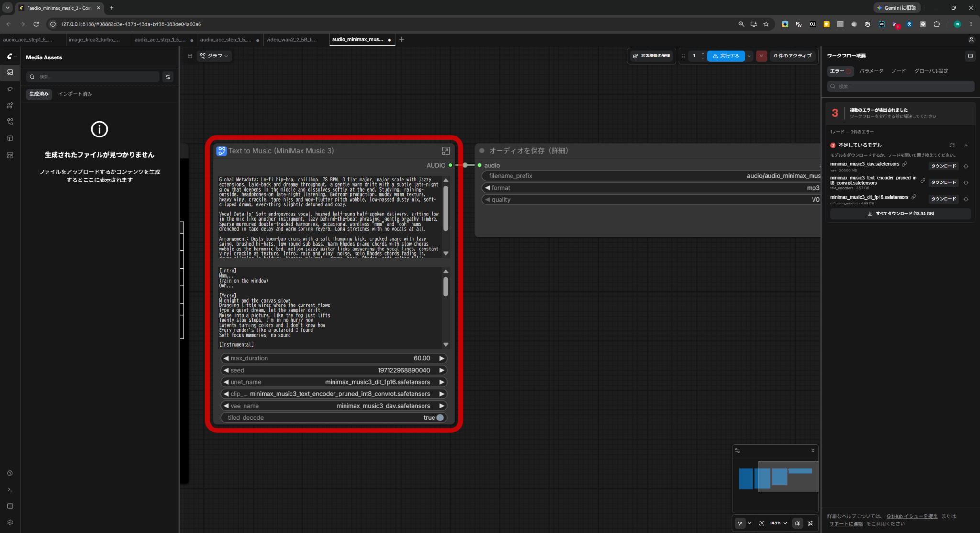
Task: Switch to the インポート済み tab
Action: coord(75,94)
